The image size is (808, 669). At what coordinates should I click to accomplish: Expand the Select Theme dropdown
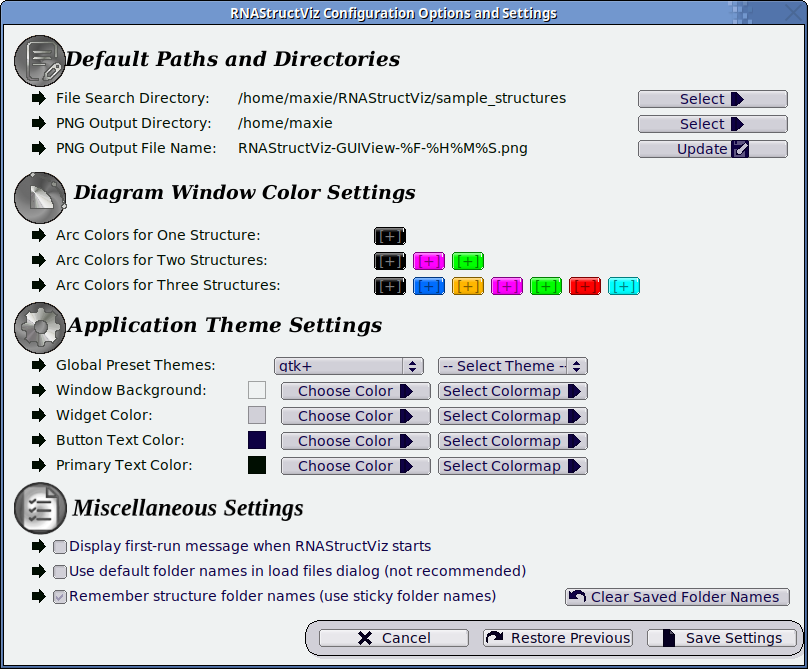point(513,366)
